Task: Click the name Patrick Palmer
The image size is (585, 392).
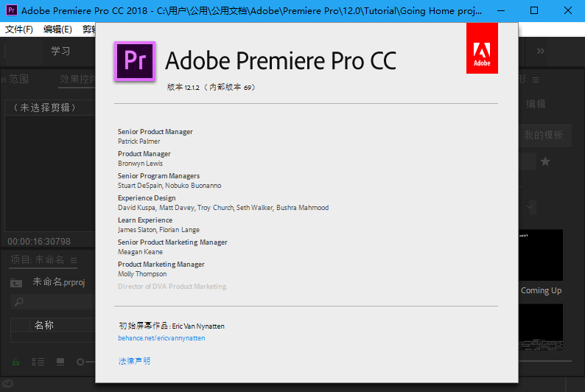Action: [x=139, y=141]
